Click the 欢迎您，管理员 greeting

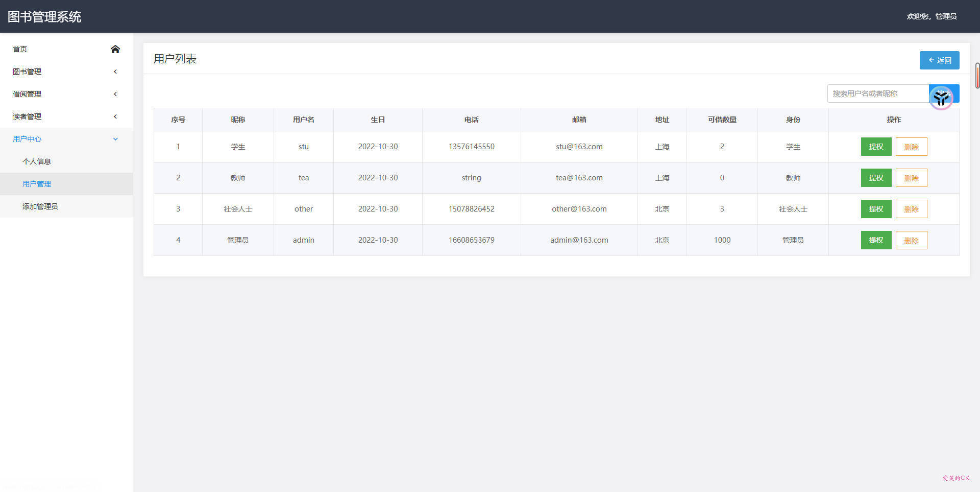pos(932,16)
